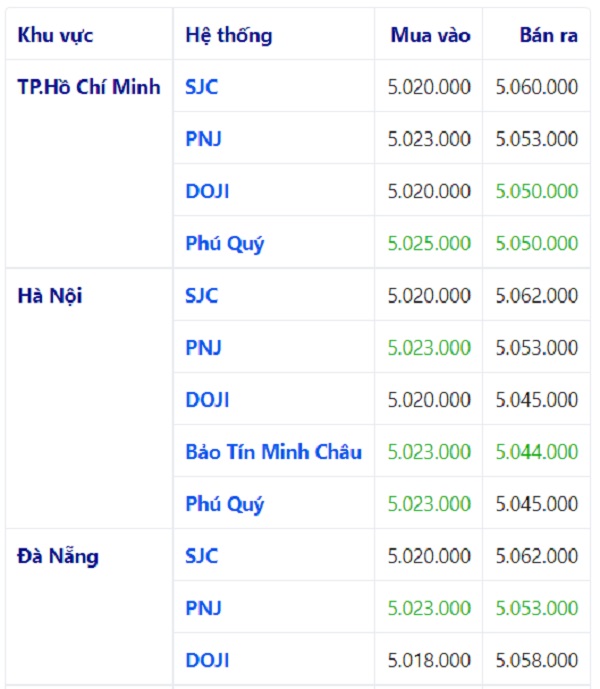Select the Đà Nẵng region label

(58, 556)
